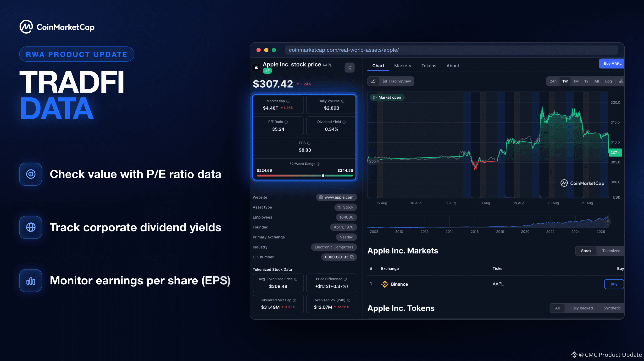Click Tokenized Vol (24h) info icon

tap(349, 300)
